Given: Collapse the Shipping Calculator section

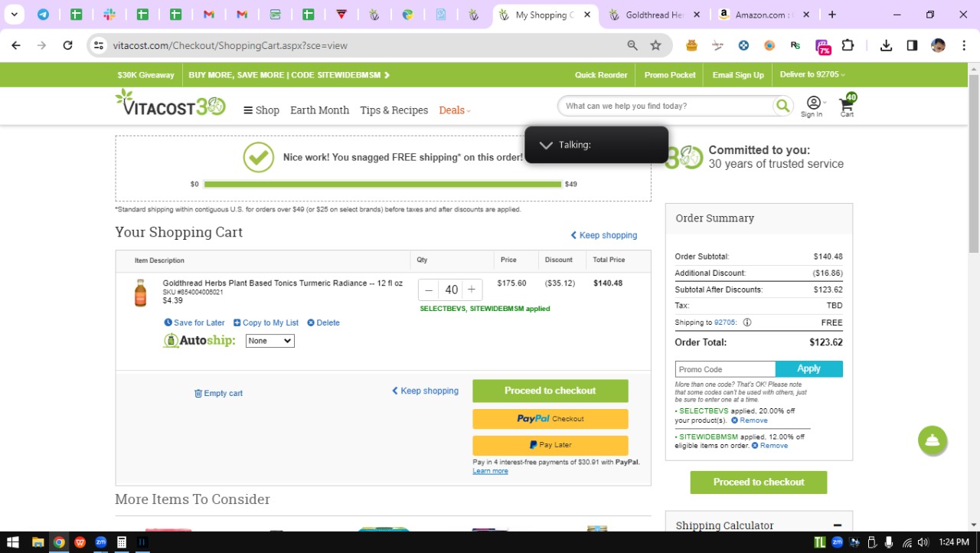Looking at the screenshot, I should [x=838, y=525].
